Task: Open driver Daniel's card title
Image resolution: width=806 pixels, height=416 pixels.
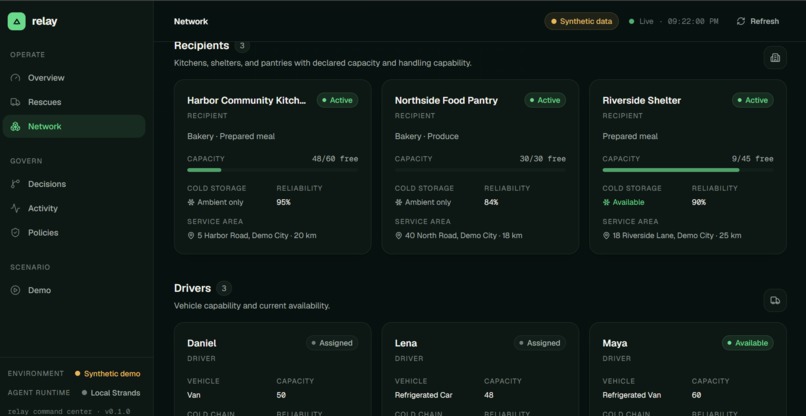Action: [202, 343]
